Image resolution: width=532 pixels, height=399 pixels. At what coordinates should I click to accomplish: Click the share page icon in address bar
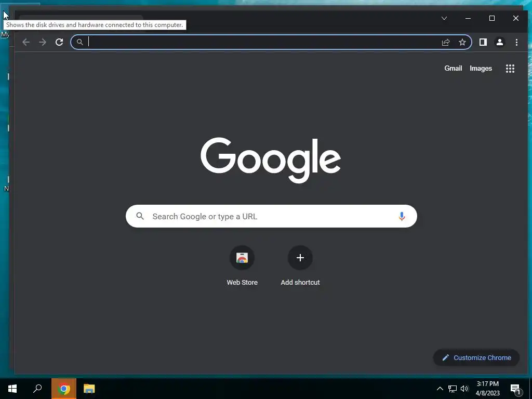445,42
